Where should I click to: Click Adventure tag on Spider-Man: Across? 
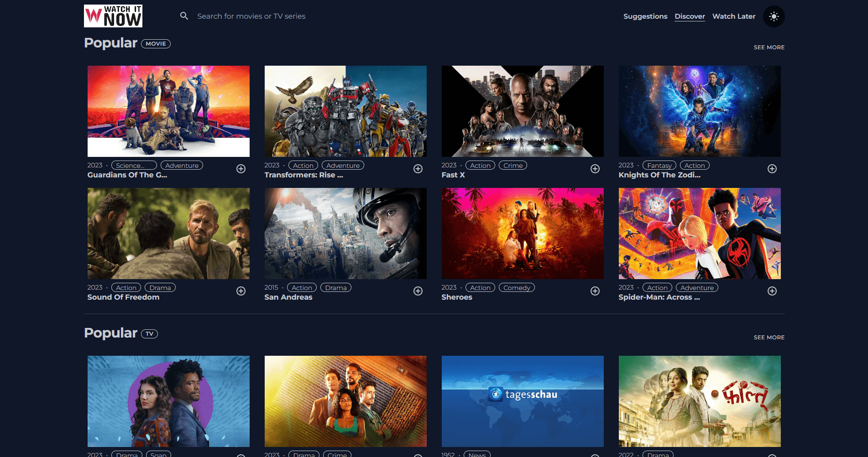(697, 288)
